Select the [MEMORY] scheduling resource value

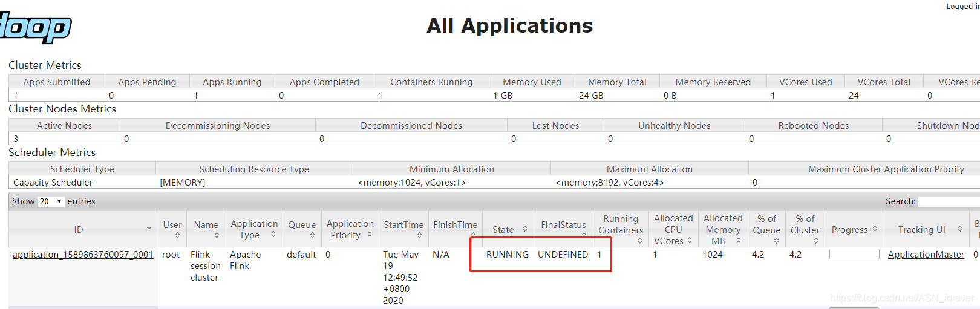tap(183, 183)
